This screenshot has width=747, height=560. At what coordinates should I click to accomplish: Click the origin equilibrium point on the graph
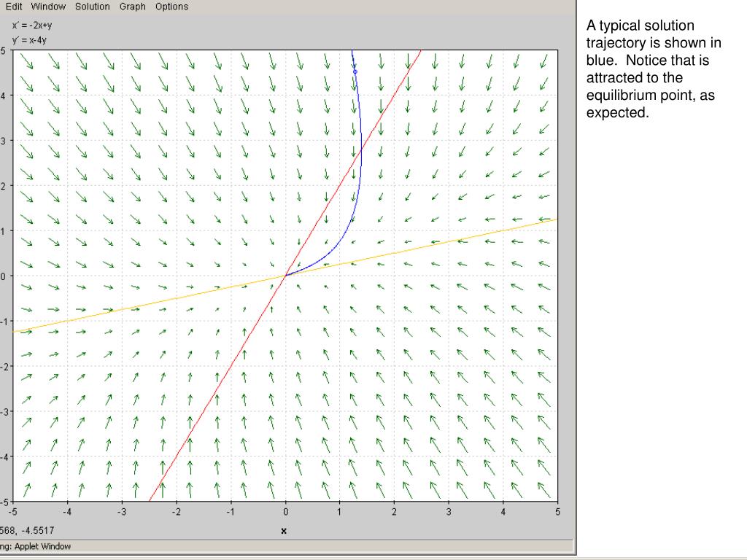tap(285, 276)
